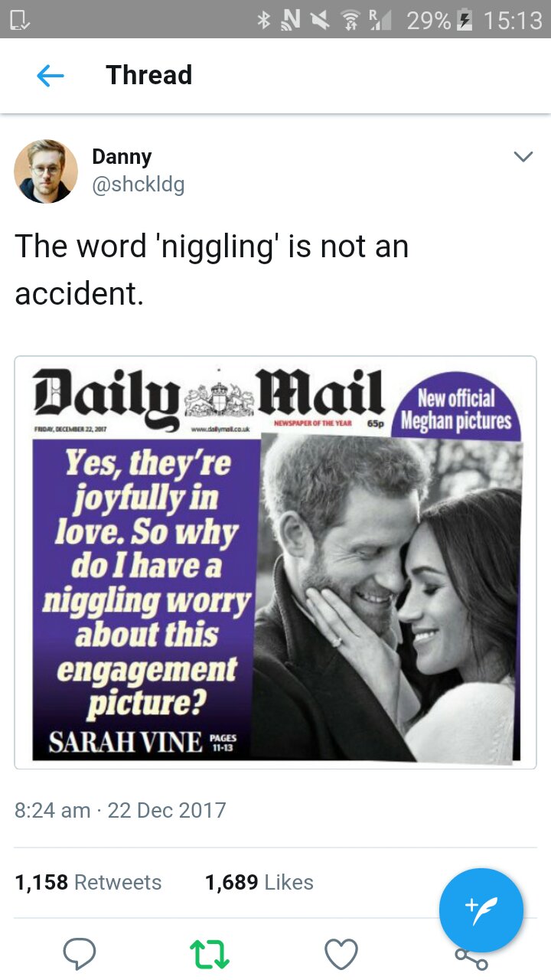Screen dimensions: 551x980
Task: Open the Daily Mail image attachment
Action: coord(275,563)
